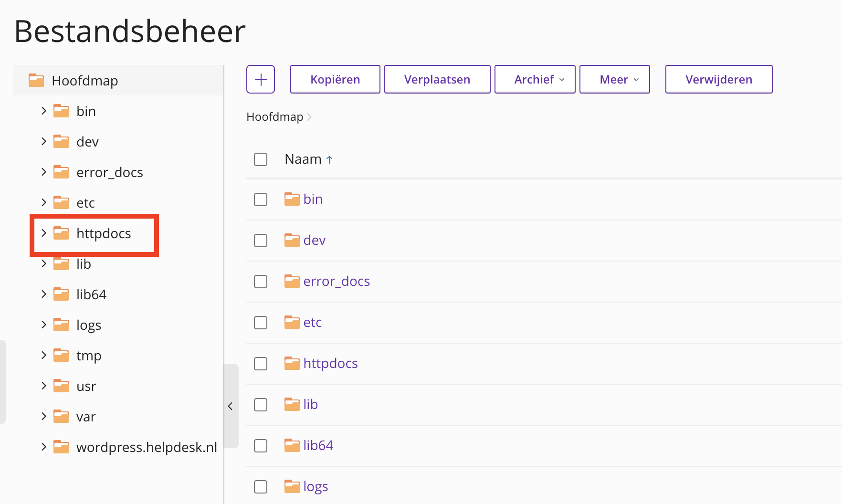Click the Hoofdmap folder icon in sidebar
Viewport: 842px width, 504px height.
[x=36, y=80]
